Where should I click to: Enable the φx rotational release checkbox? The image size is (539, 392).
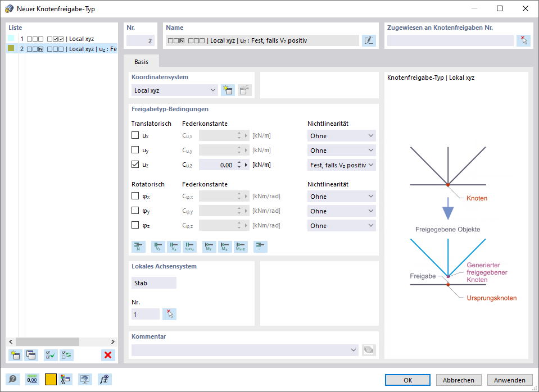pyautogui.click(x=135, y=196)
